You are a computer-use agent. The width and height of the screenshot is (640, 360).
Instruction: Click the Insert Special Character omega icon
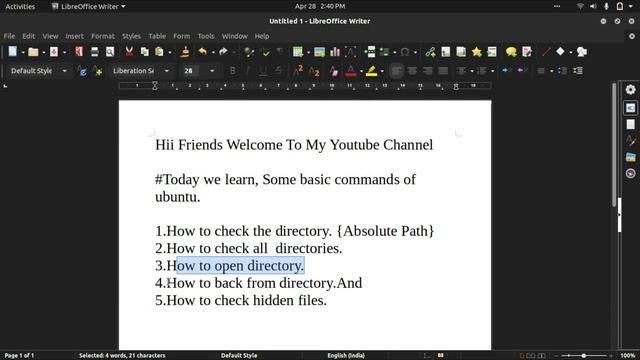pyautogui.click(x=405, y=52)
